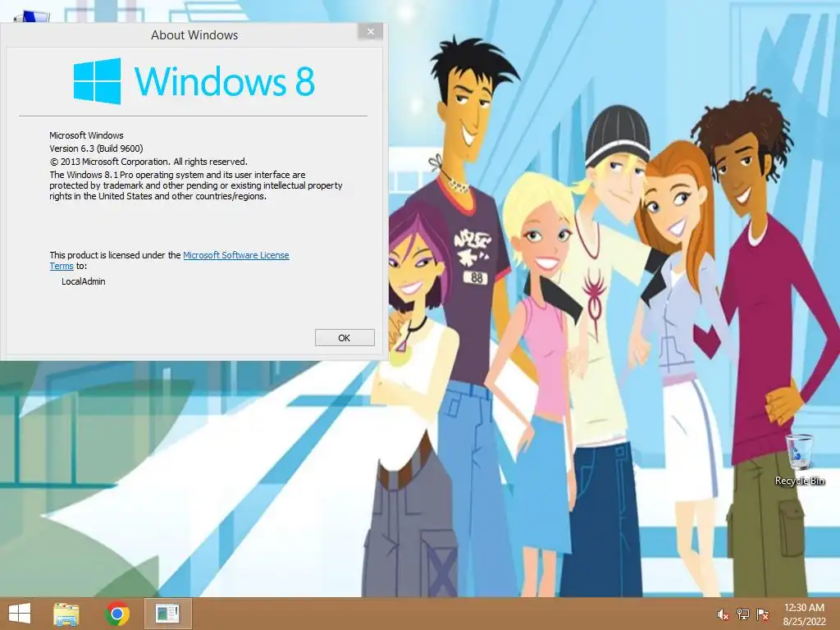This screenshot has height=630, width=840.
Task: Open the Microsoft Software License Terms link
Action: point(235,256)
